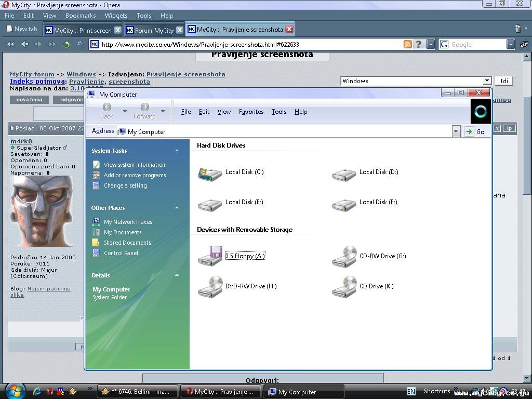Click the CD-RW Drive (G:) icon
Viewport: 532px width, 399px height.
(x=344, y=256)
